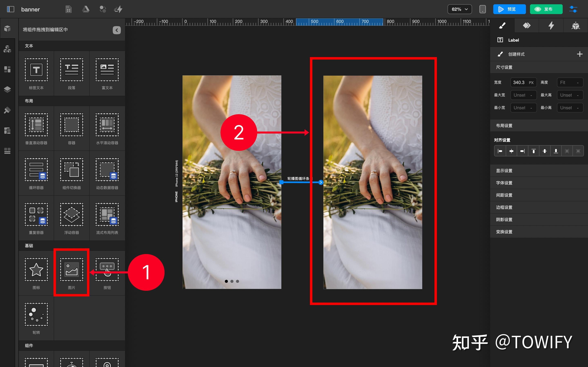Toggle the left sidebar panel icon
Viewport: 588px width, 367px height.
[10, 9]
